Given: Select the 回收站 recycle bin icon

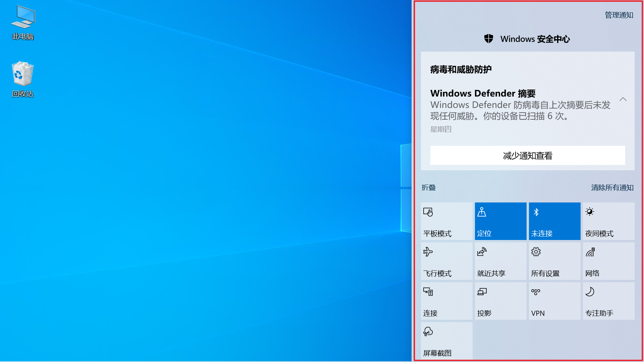Looking at the screenshot, I should point(23,74).
